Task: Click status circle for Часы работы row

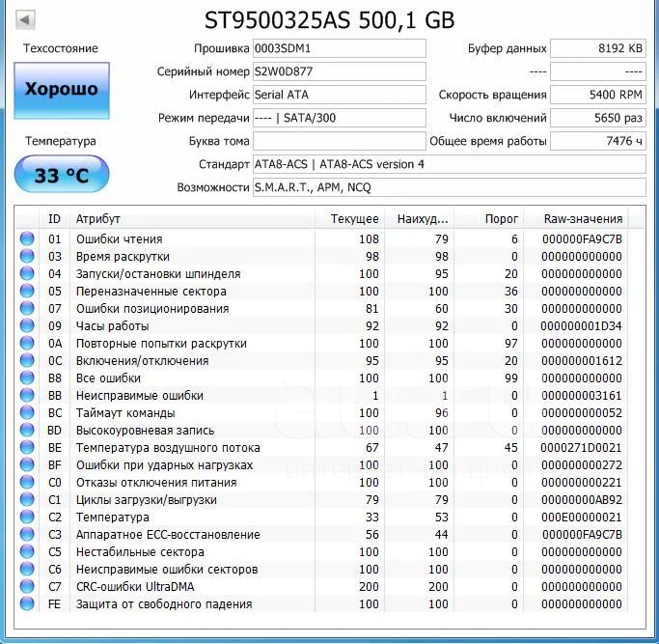Action: pos(27,325)
